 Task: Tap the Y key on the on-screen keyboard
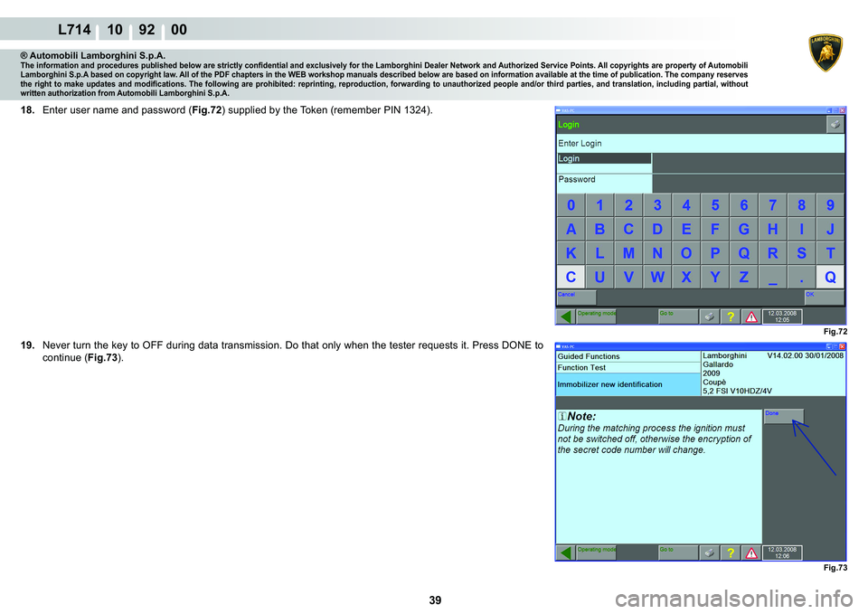click(x=715, y=277)
